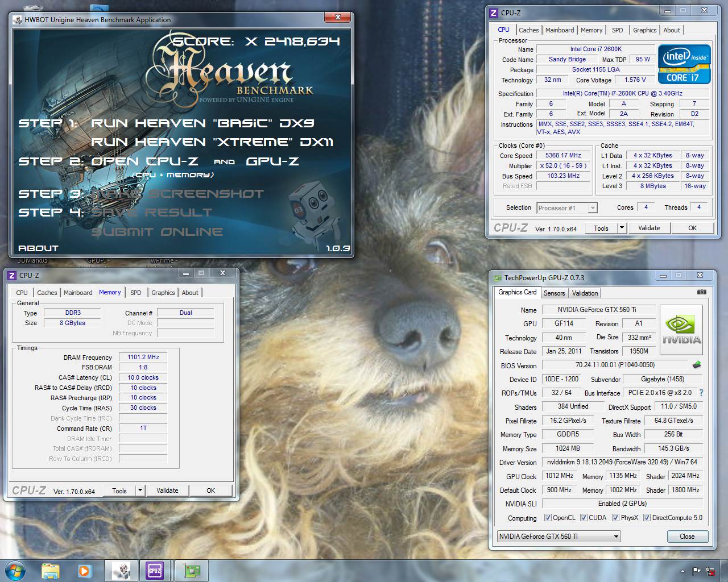The width and height of the screenshot is (728, 582).
Task: Select the GPU-Z graphics card taskbar icon
Action: click(x=191, y=571)
